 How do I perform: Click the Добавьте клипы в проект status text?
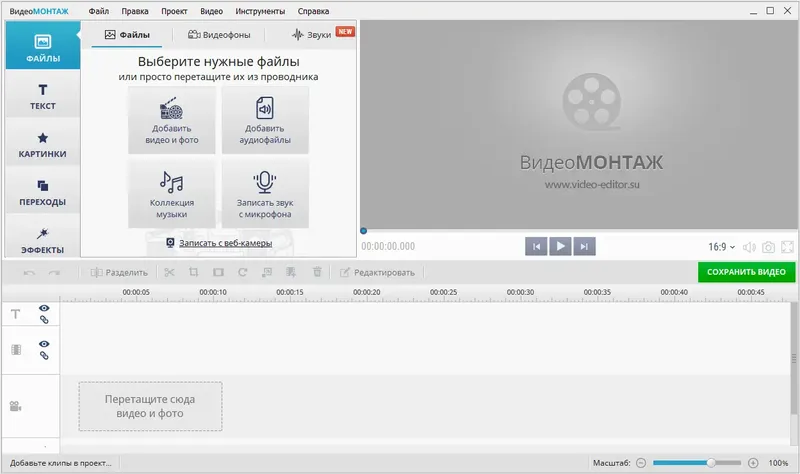tap(61, 463)
